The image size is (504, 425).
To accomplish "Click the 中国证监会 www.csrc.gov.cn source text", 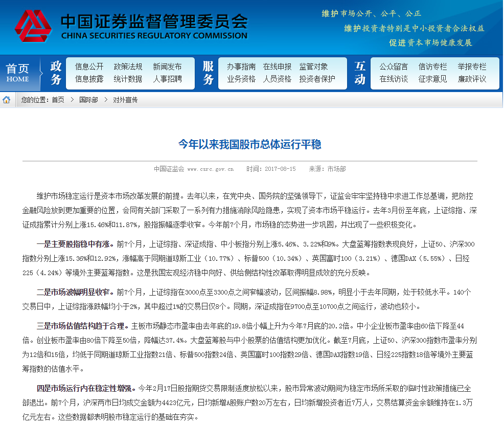I will (194, 169).
